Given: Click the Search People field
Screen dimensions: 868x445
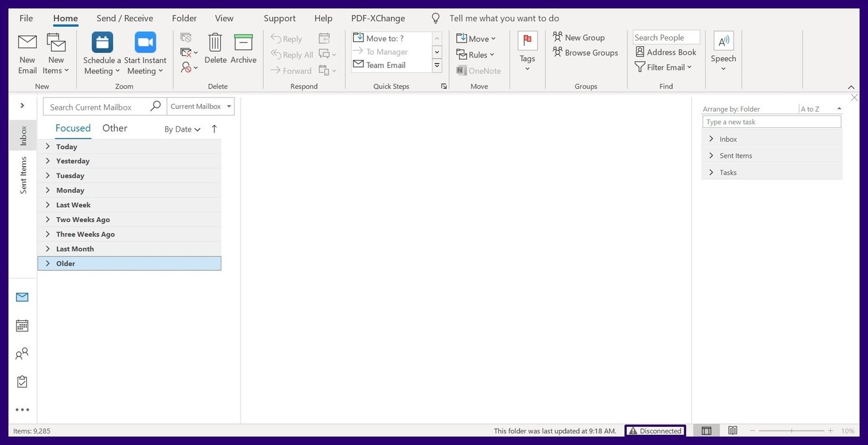Looking at the screenshot, I should [667, 37].
